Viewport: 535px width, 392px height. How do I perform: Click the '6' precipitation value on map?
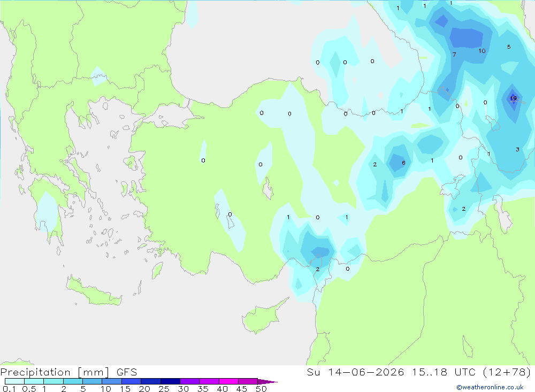[403, 163]
